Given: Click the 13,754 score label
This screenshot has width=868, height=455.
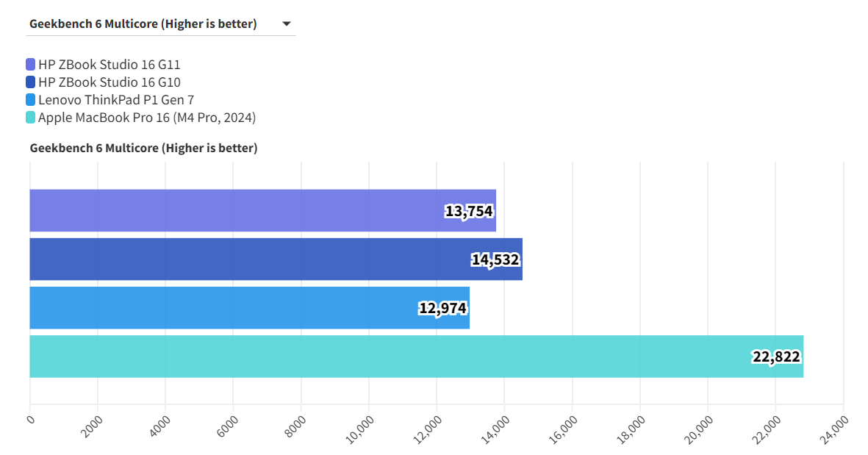Looking at the screenshot, I should click(469, 212).
